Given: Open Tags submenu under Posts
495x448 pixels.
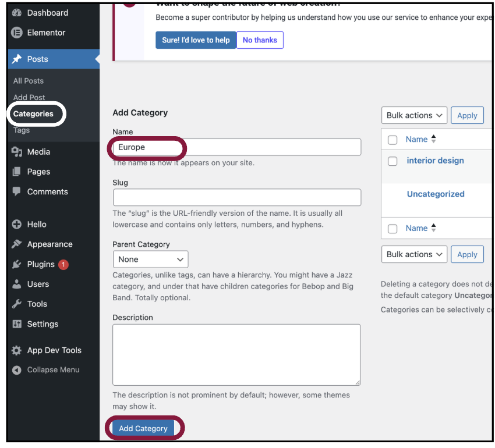Looking at the screenshot, I should [22, 130].
